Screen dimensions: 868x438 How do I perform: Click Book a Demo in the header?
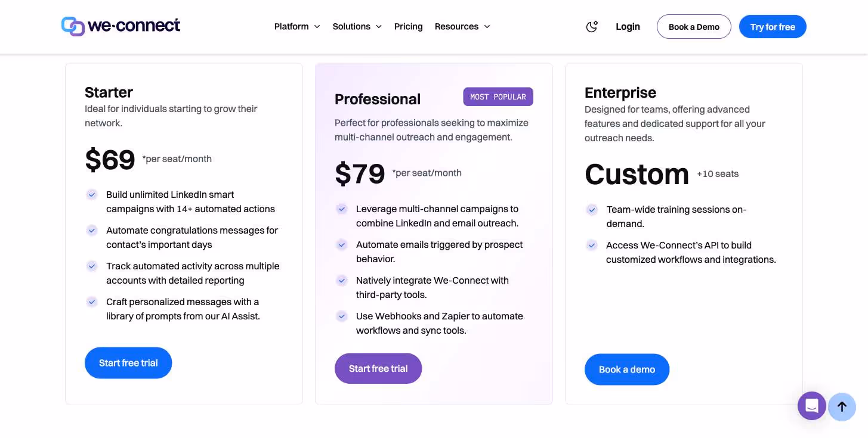[x=694, y=26]
